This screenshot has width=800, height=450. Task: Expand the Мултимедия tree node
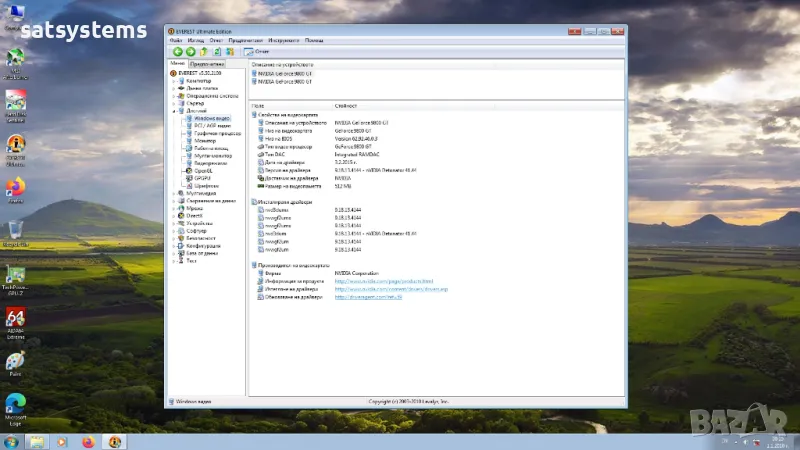[x=174, y=193]
